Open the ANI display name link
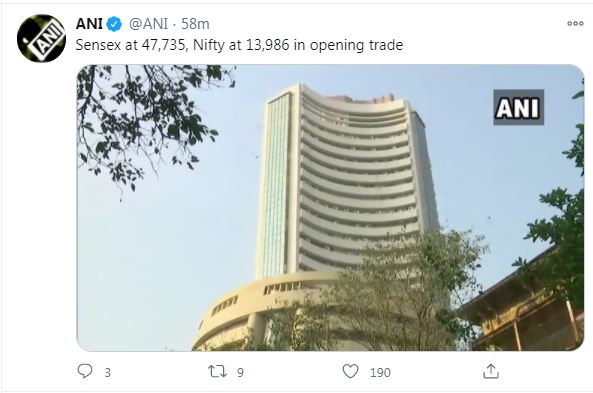593x393 pixels. pyautogui.click(x=89, y=24)
